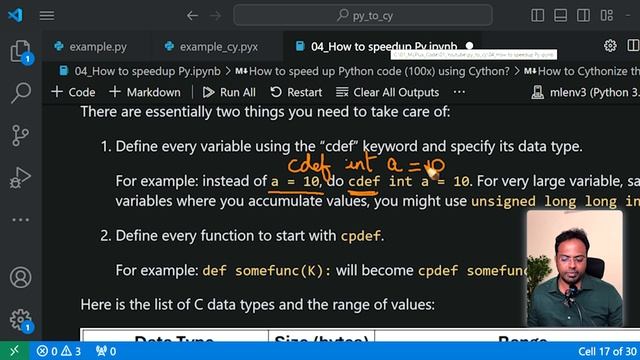
Task: Click 'def somefunc(K):' inline code
Action: coord(267,271)
